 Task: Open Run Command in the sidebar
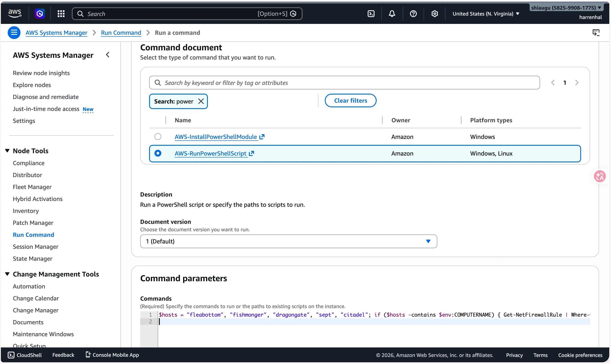pyautogui.click(x=33, y=235)
